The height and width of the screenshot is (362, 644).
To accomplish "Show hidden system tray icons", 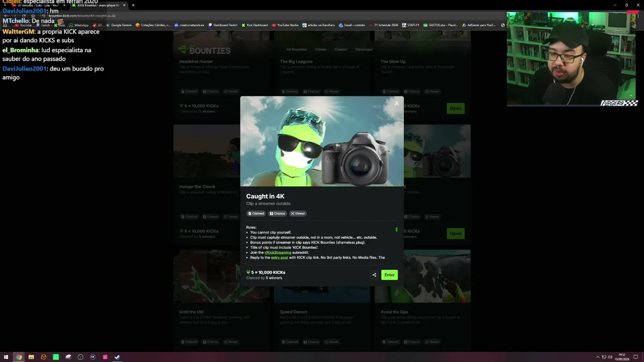I will pyautogui.click(x=598, y=357).
